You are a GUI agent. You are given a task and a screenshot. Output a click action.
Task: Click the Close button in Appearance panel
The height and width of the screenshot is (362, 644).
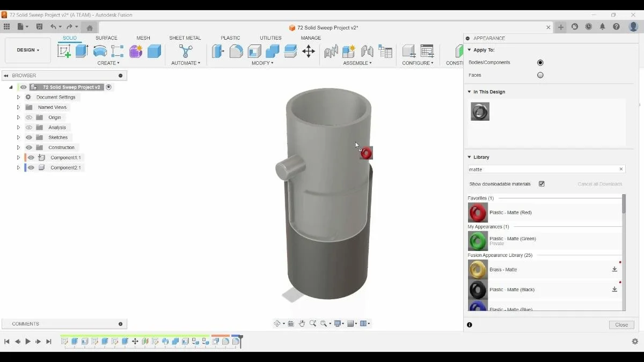point(621,325)
